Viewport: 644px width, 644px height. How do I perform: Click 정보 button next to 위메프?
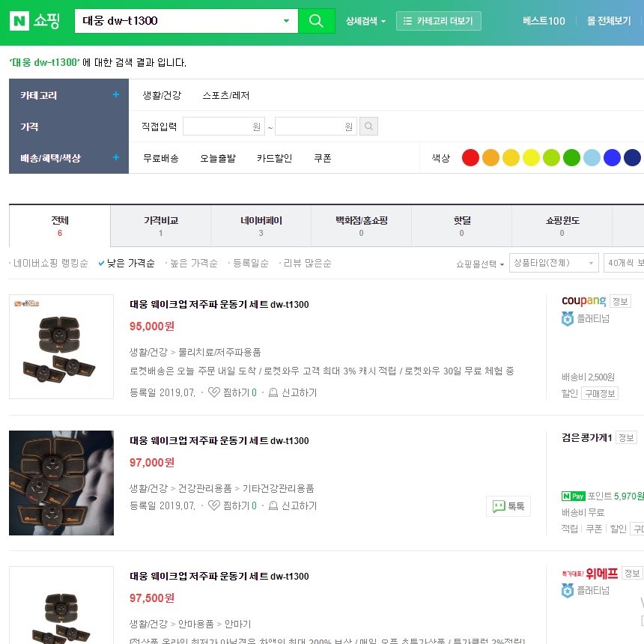(632, 574)
